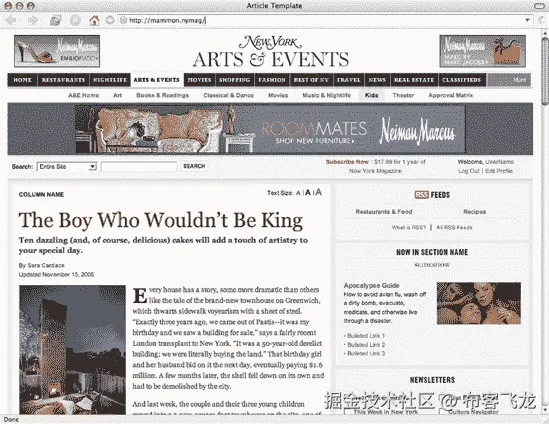
Task: Open the Movies subnav link
Action: tap(278, 95)
